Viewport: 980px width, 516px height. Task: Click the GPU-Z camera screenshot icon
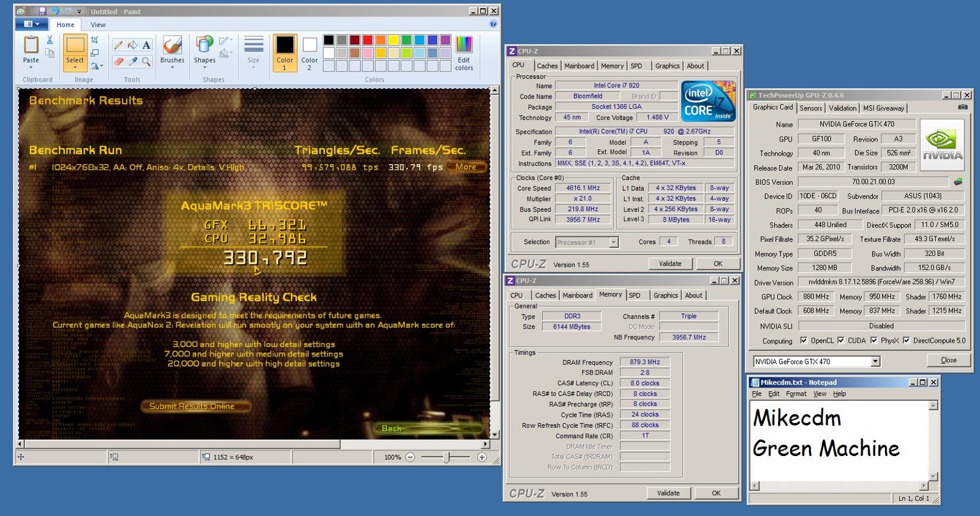[963, 107]
